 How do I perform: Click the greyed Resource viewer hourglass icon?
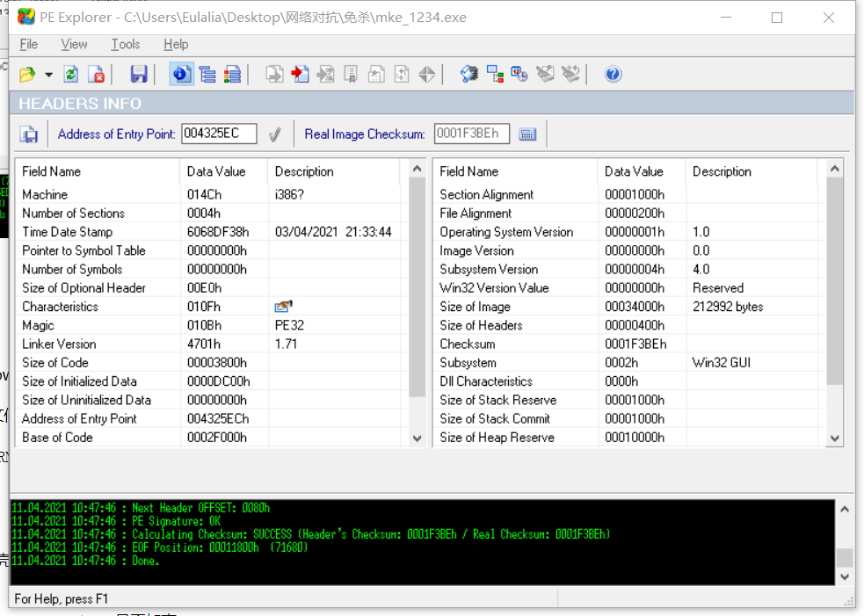tap(325, 75)
